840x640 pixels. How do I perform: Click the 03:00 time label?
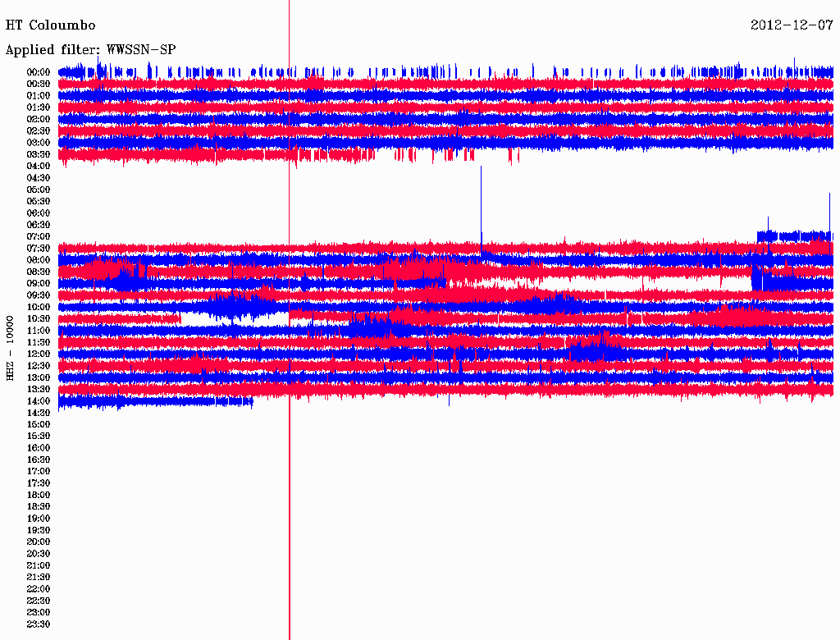39,143
